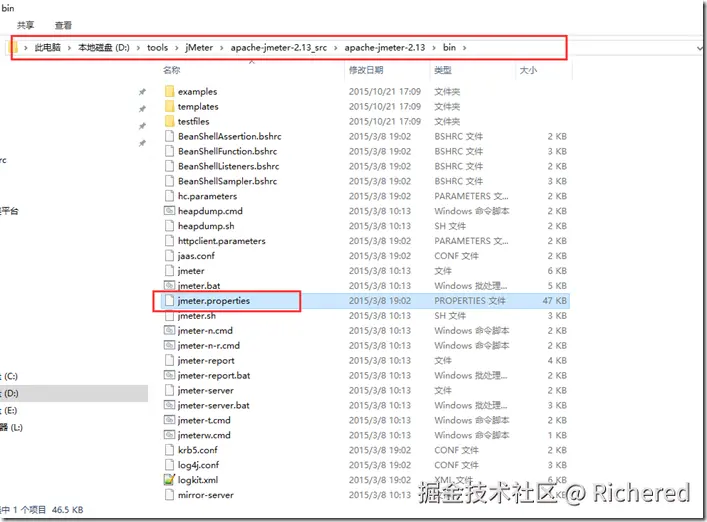The image size is (707, 522).
Task: Open the testfiles folder icon
Action: pos(170,121)
